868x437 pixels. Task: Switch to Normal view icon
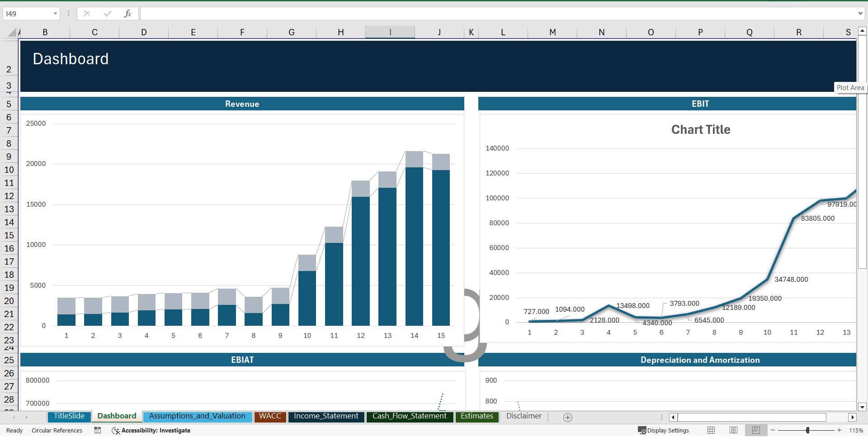point(711,430)
